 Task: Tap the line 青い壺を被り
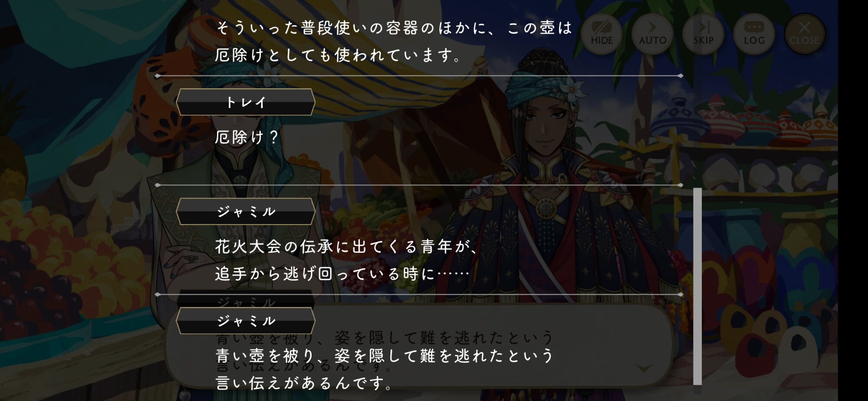pos(384,356)
